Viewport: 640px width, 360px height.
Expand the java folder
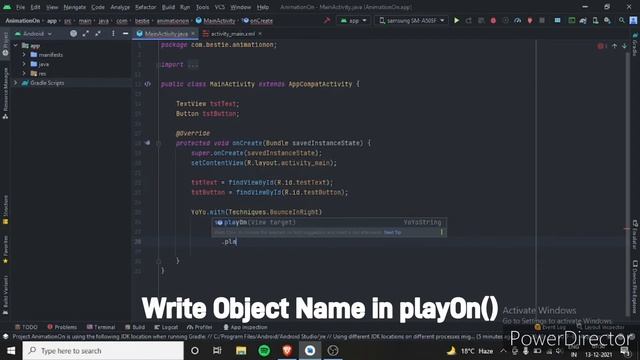pyautogui.click(x=24, y=64)
